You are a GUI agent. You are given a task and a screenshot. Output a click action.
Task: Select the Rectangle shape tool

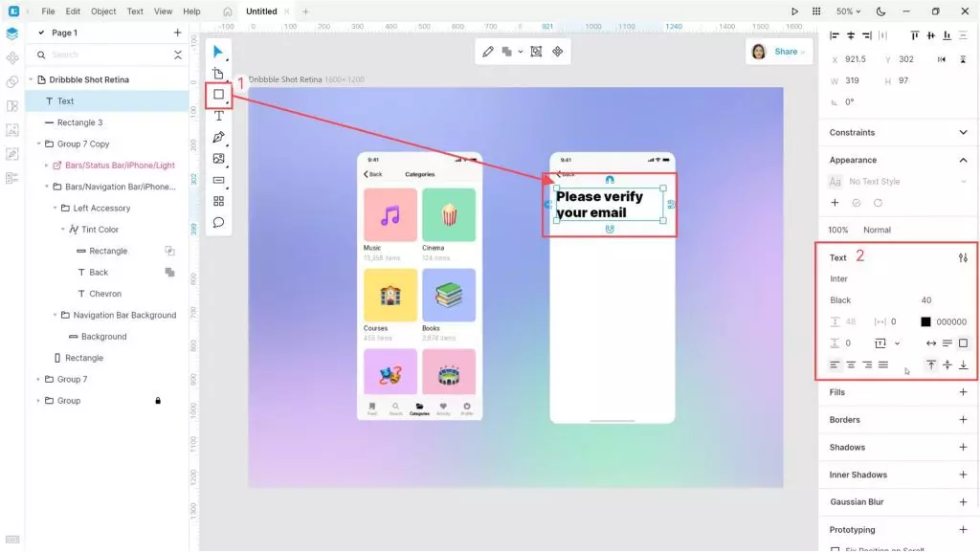tap(219, 95)
